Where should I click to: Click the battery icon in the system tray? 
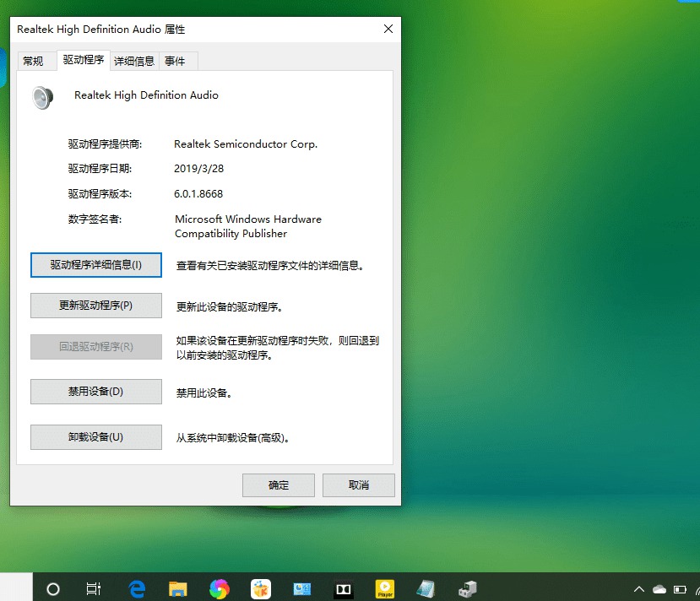click(x=680, y=589)
